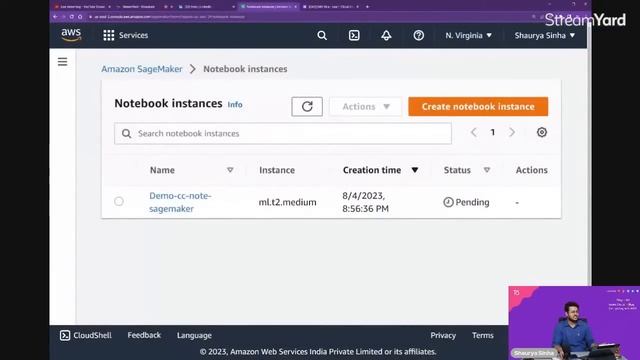This screenshot has height=360, width=640.
Task: Go to previous page of results
Action: (x=473, y=132)
